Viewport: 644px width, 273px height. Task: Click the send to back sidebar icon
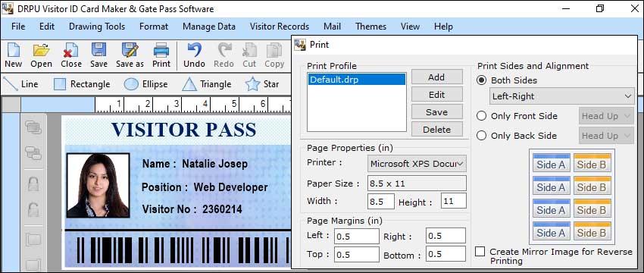click(x=33, y=153)
